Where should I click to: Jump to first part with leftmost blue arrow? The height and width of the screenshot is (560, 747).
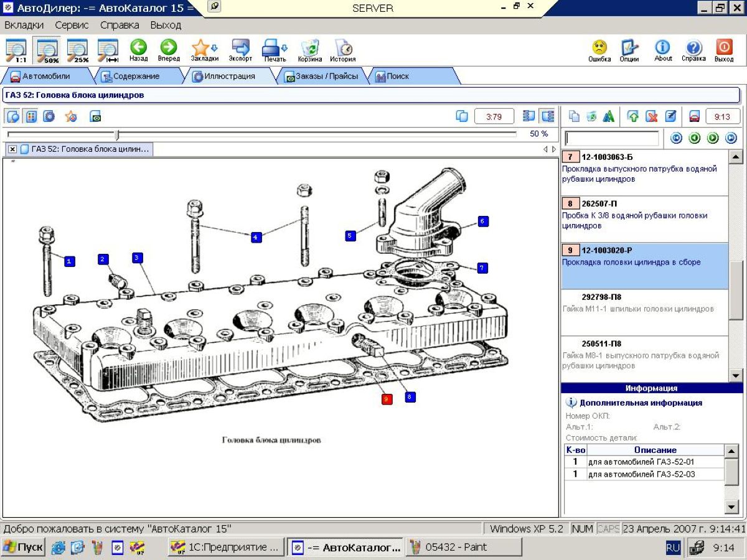click(677, 138)
